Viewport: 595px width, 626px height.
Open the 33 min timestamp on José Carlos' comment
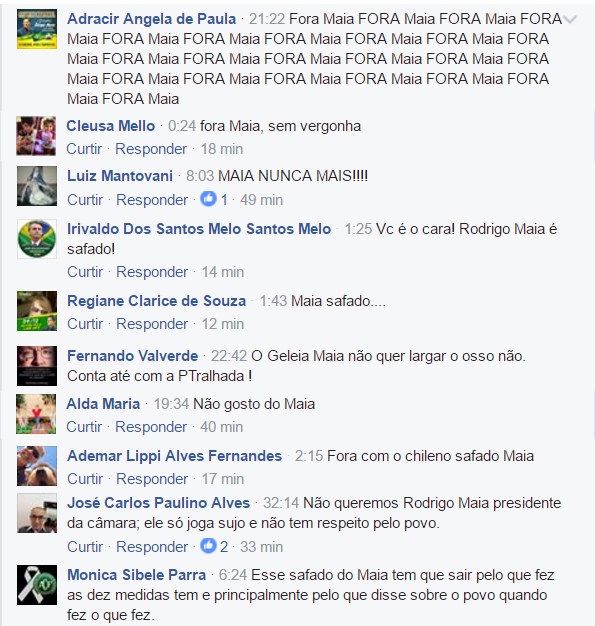[262, 547]
